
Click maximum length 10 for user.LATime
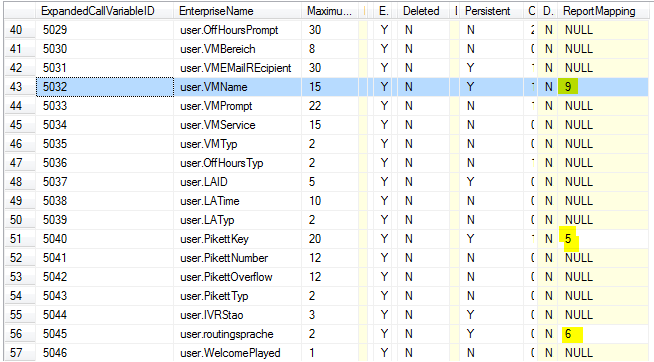tap(330, 201)
